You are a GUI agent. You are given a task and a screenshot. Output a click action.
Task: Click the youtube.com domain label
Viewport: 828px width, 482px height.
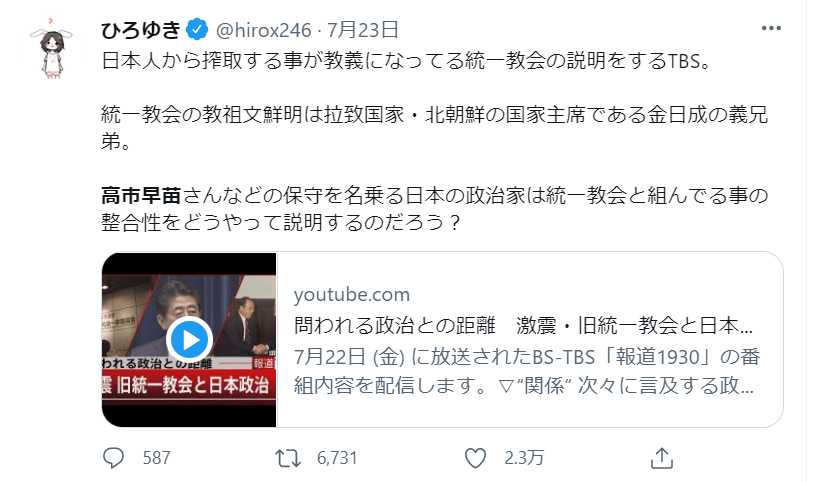tap(352, 294)
